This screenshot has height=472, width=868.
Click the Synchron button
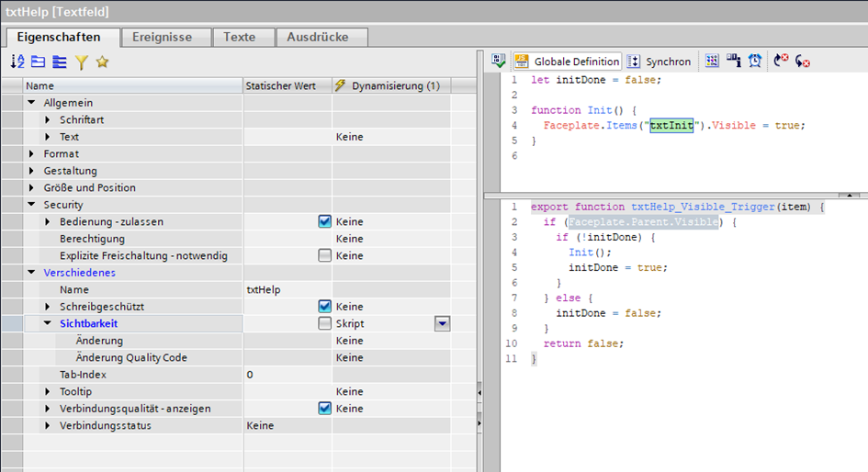pyautogui.click(x=659, y=62)
